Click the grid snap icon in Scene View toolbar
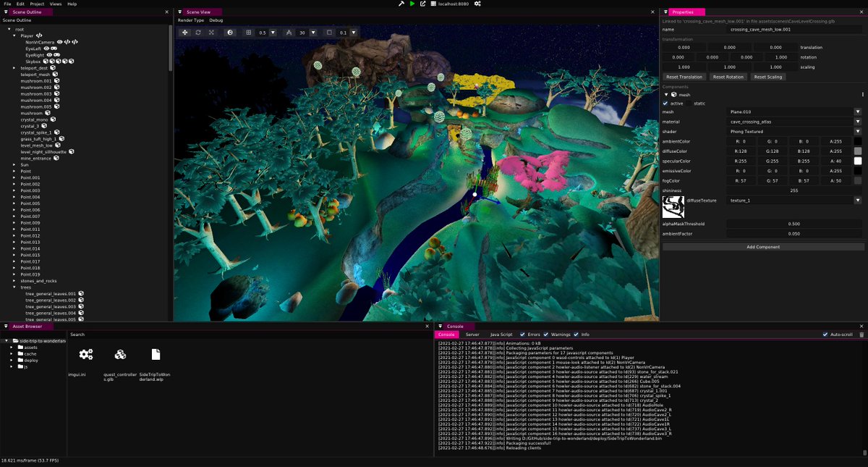868x467 pixels. pyautogui.click(x=250, y=33)
